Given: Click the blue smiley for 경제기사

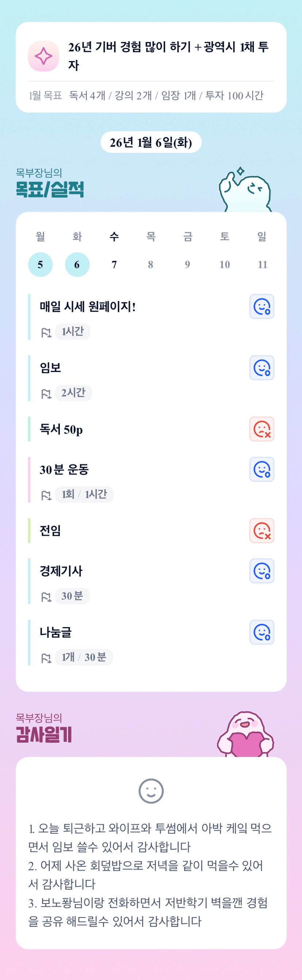Looking at the screenshot, I should point(262,571).
